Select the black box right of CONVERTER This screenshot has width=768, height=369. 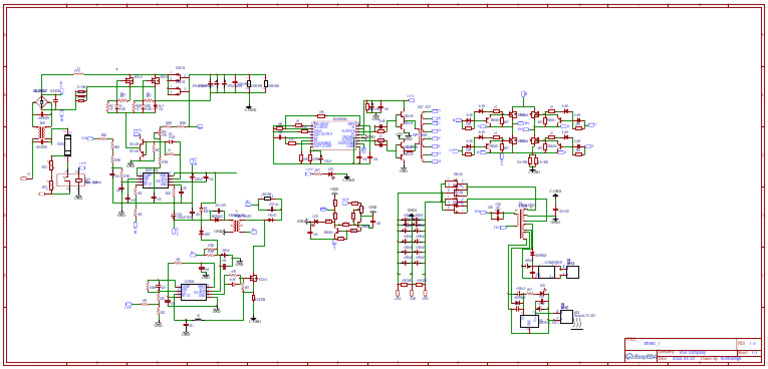[573, 272]
